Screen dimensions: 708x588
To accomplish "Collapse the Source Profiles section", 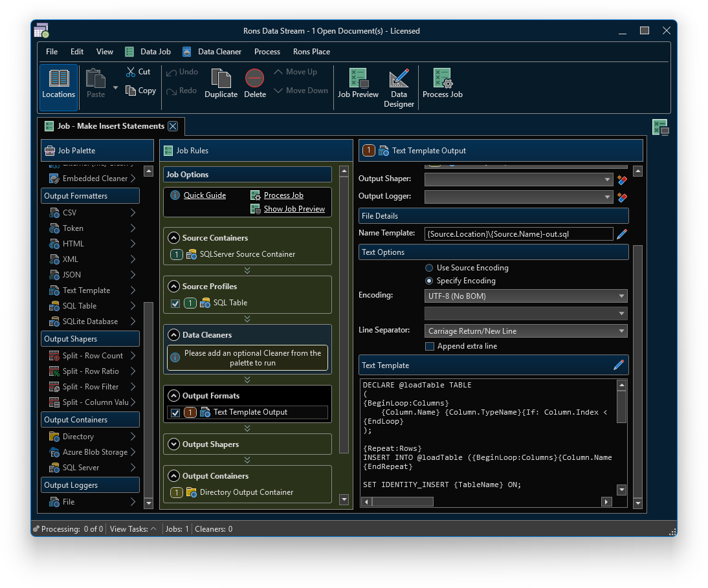I will click(174, 286).
